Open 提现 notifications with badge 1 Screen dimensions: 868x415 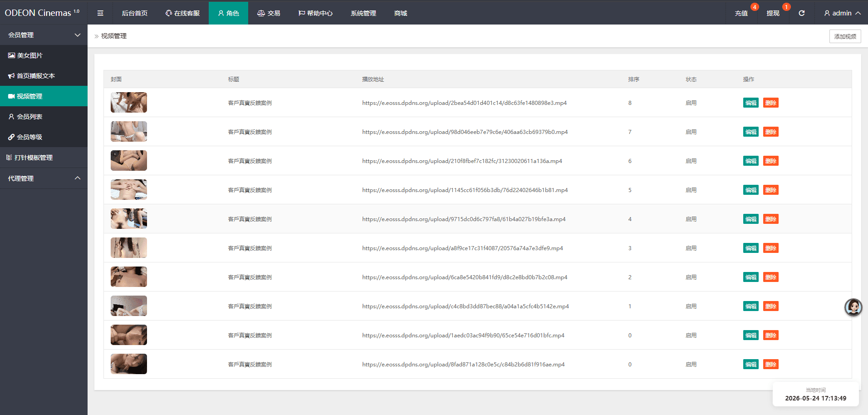pyautogui.click(x=773, y=13)
